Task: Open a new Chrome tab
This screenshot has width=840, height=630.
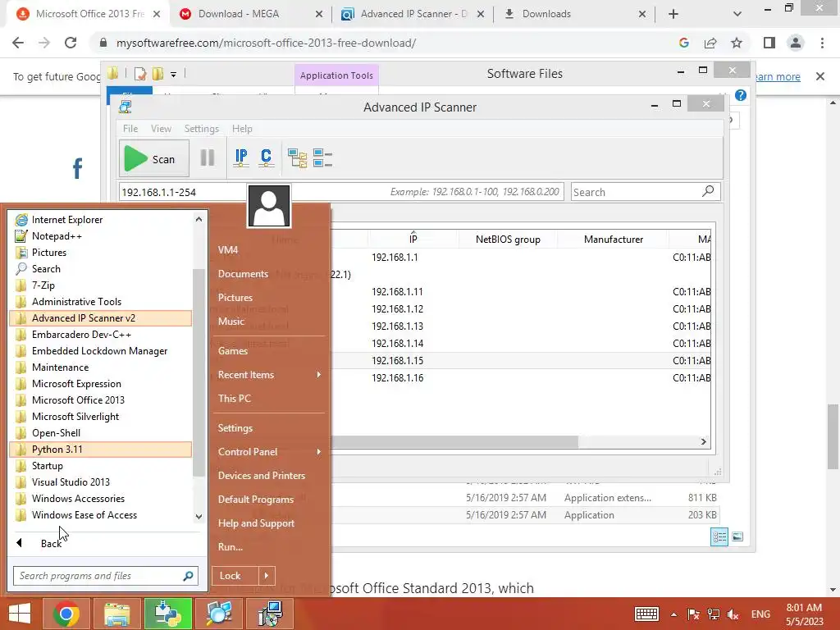Action: tap(673, 14)
